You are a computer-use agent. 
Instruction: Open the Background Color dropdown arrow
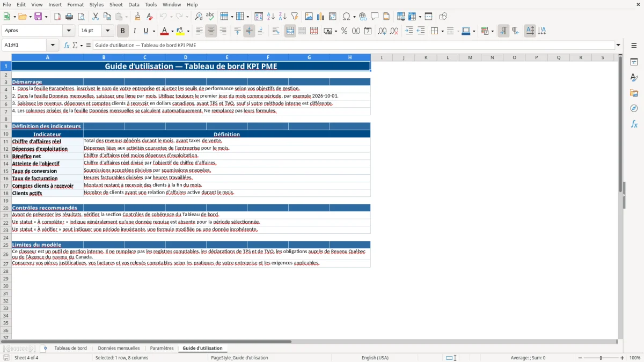(x=188, y=31)
